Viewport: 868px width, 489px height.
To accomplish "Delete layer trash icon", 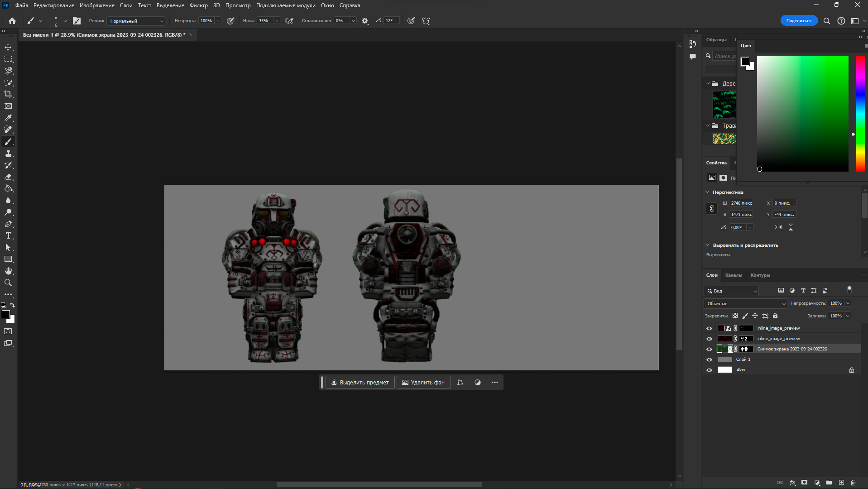I will pyautogui.click(x=854, y=483).
